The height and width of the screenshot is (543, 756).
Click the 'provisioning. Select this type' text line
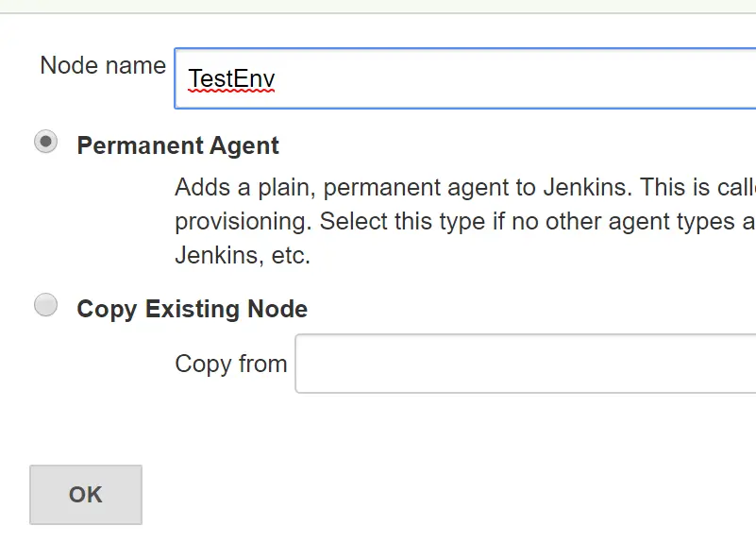click(x=464, y=222)
